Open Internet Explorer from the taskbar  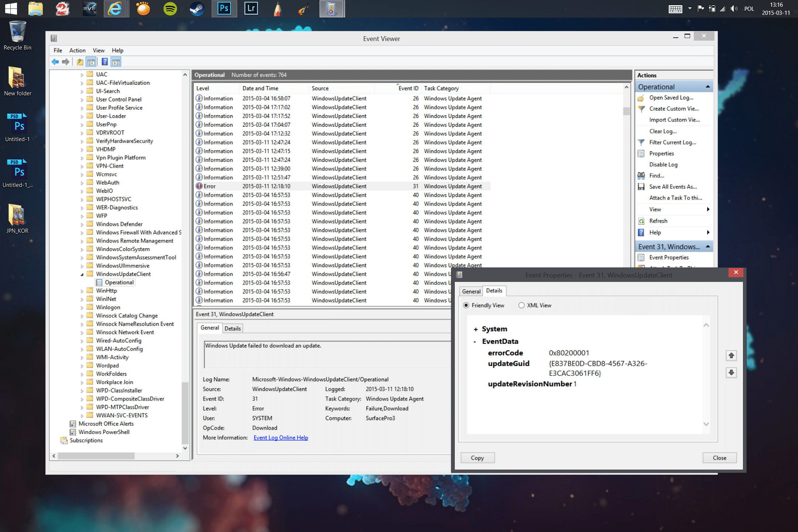point(115,8)
